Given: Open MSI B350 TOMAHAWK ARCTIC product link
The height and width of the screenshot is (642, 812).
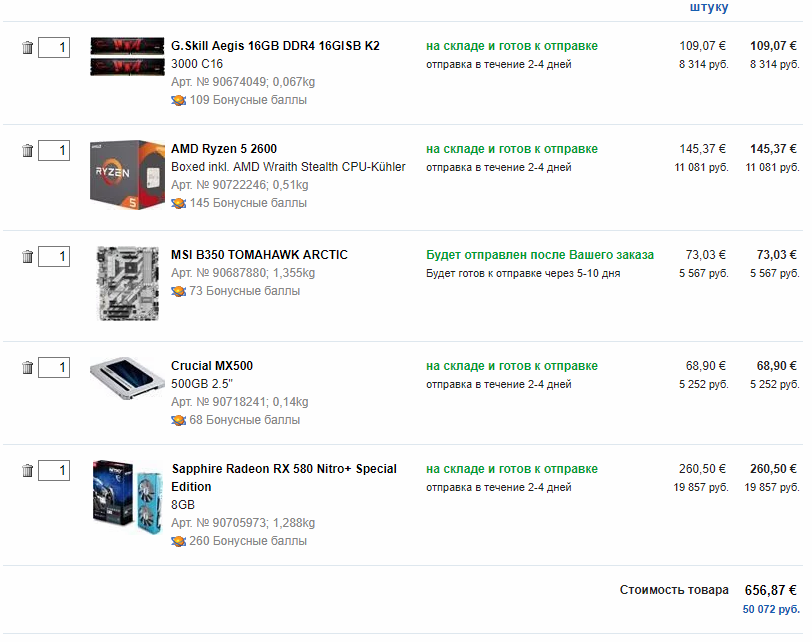Looking at the screenshot, I should 259,255.
